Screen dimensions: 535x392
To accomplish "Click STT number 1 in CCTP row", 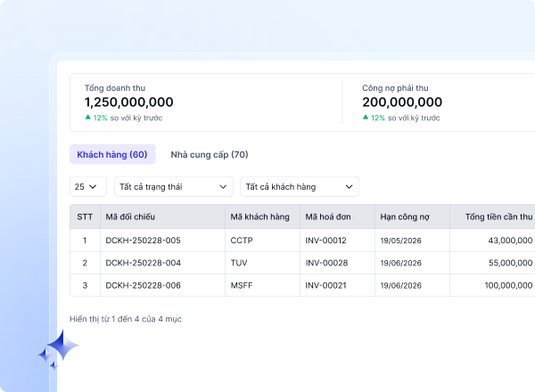I will 85,241.
